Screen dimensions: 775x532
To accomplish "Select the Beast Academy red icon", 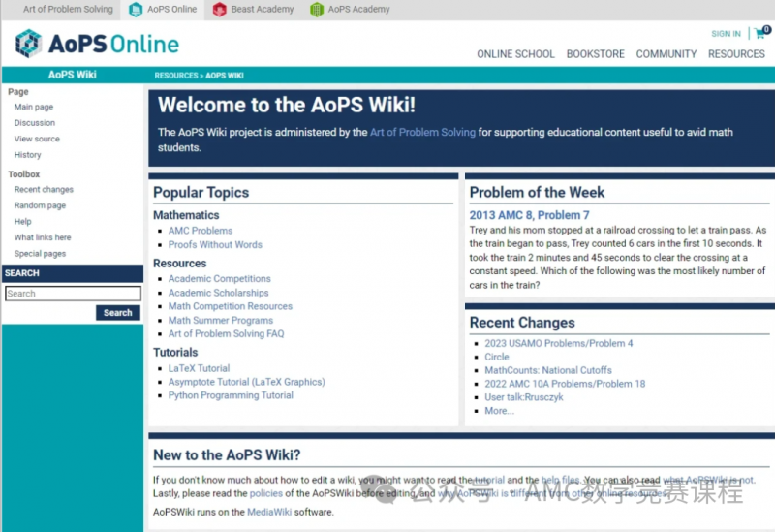I will (220, 10).
